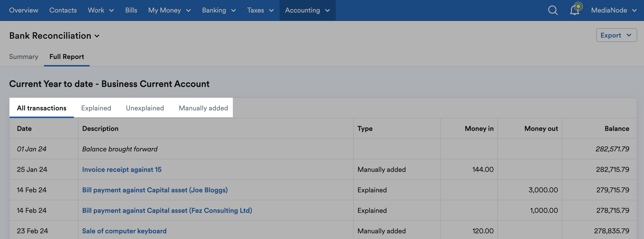
Task: Click the 144.00 money in amount
Action: coord(483,169)
